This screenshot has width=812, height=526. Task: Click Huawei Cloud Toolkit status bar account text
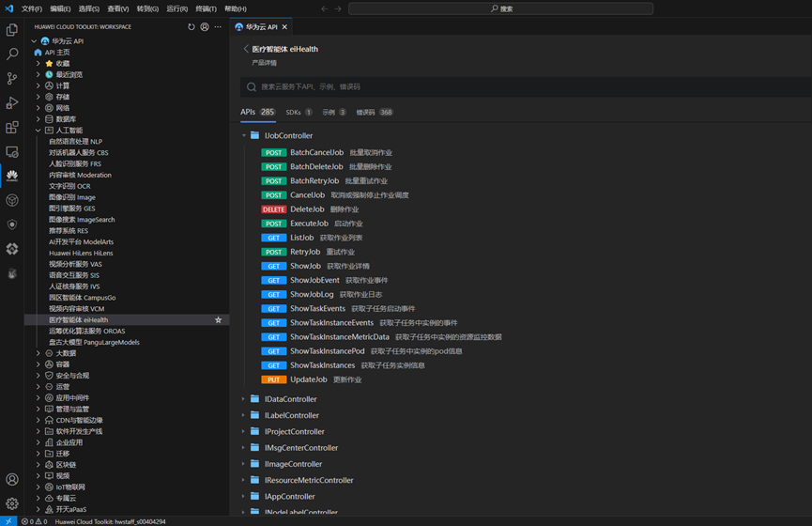[x=111, y=521]
